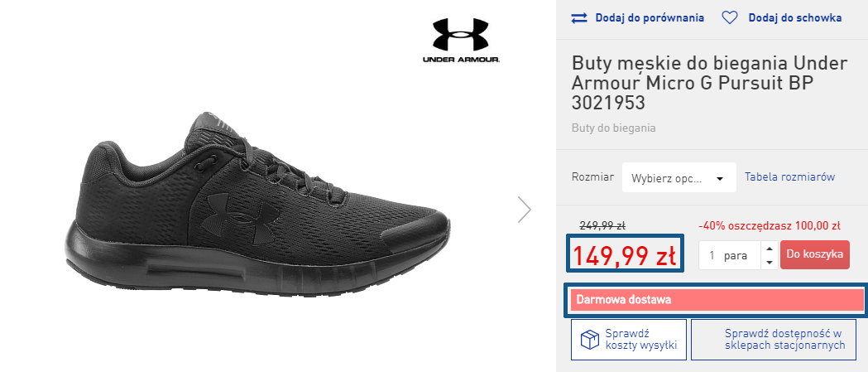Click the heart wishlist icon
Viewport: 868px width, 372px height.
[x=730, y=17]
